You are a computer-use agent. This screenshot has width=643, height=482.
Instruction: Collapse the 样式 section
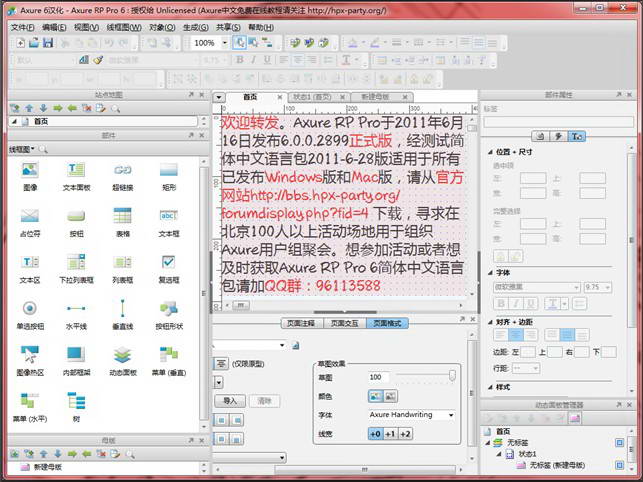pos(490,387)
